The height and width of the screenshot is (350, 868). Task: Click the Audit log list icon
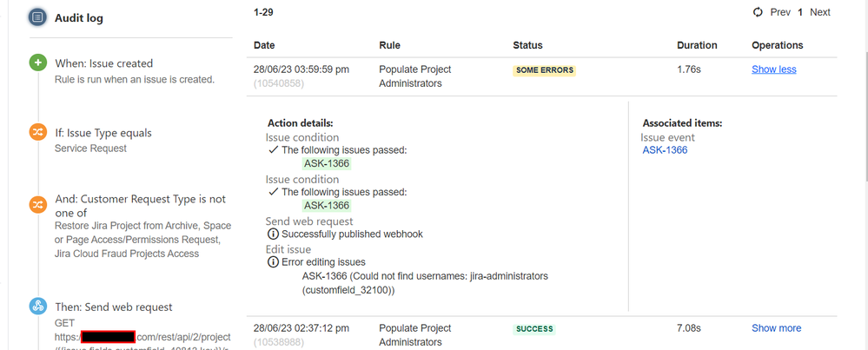coord(37,17)
